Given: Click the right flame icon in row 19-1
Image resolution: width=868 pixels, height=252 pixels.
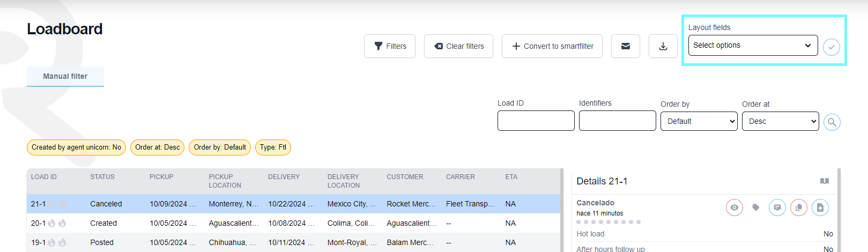Looking at the screenshot, I should pos(62,242).
